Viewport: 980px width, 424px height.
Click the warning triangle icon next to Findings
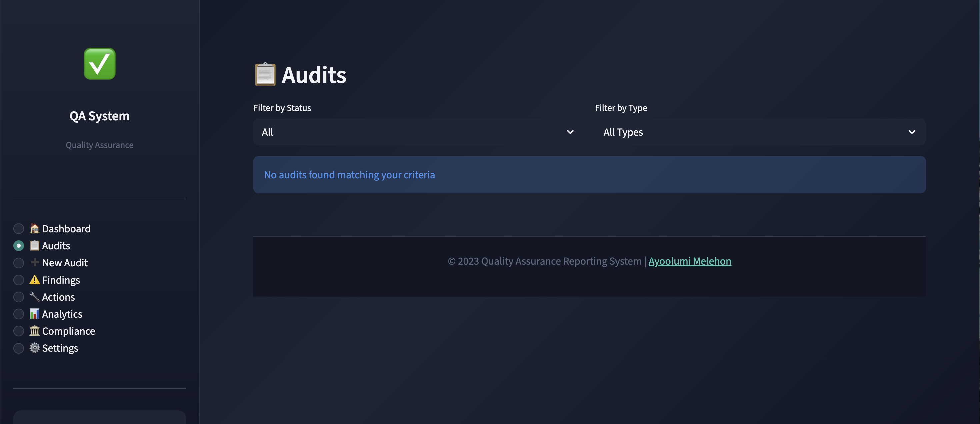click(35, 280)
